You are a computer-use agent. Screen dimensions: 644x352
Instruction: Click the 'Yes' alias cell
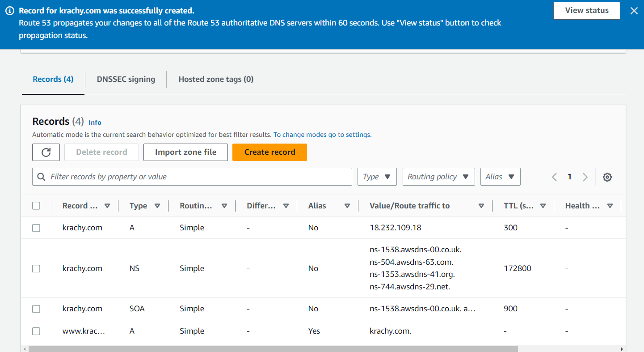(x=314, y=331)
